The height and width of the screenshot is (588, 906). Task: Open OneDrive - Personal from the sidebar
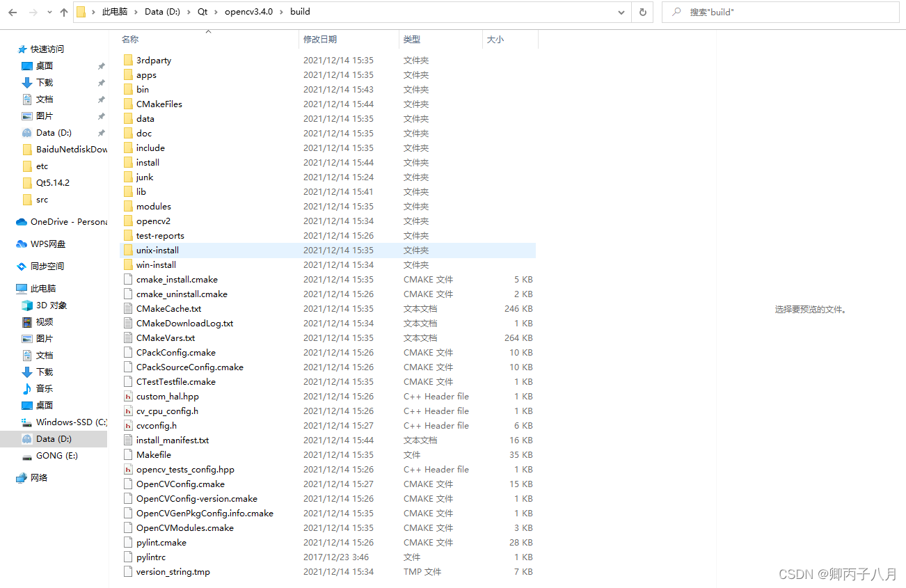60,221
